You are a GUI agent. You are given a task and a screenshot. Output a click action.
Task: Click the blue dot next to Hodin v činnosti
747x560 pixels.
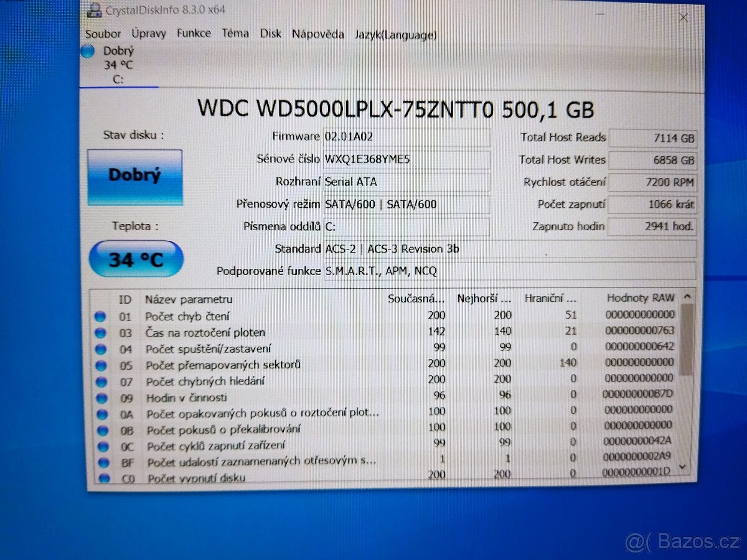pos(101,398)
